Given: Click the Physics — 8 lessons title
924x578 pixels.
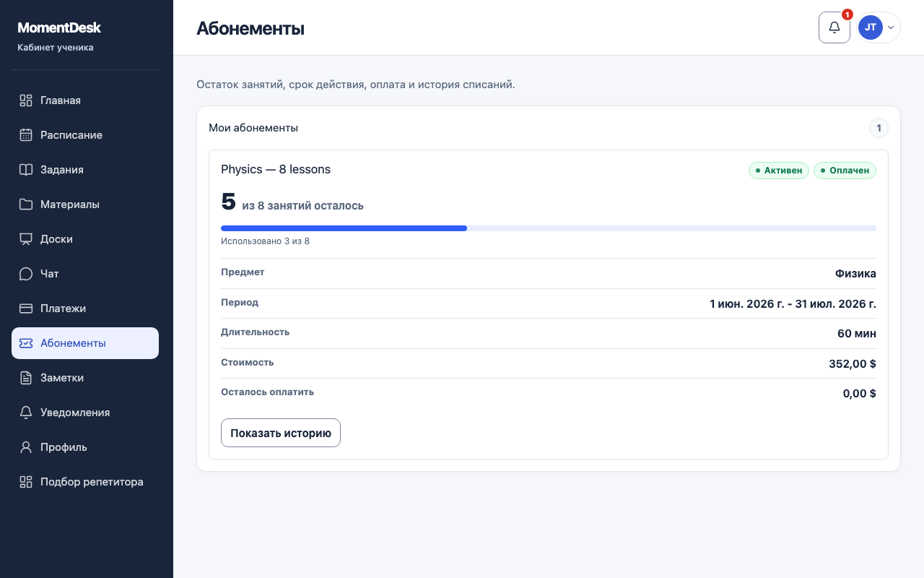Looking at the screenshot, I should (276, 169).
